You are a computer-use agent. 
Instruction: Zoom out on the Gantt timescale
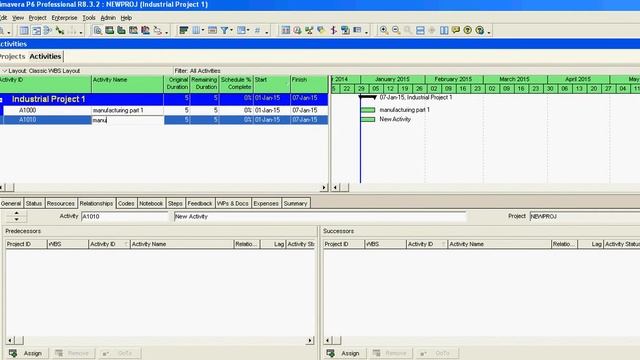396,30
